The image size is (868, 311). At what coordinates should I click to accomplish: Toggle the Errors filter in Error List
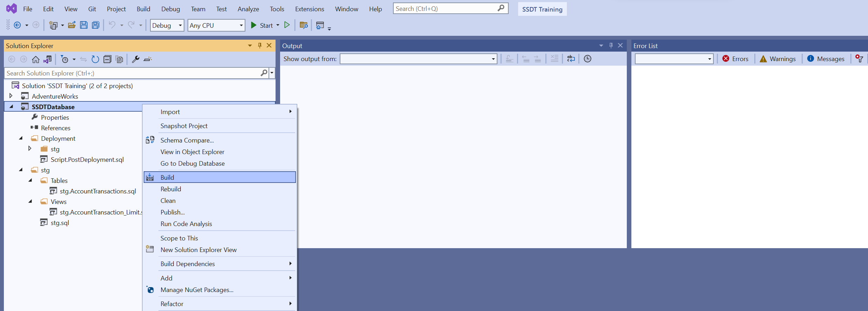pos(735,59)
